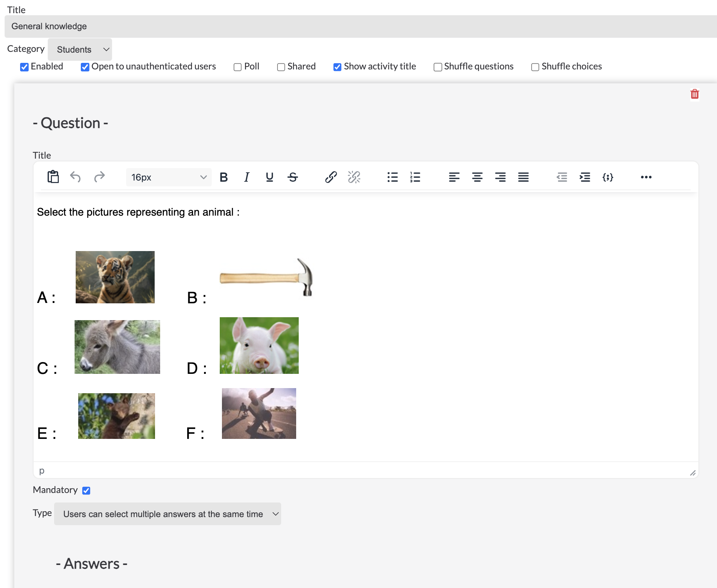Insert a bullet list
Image resolution: width=717 pixels, height=588 pixels.
point(392,177)
